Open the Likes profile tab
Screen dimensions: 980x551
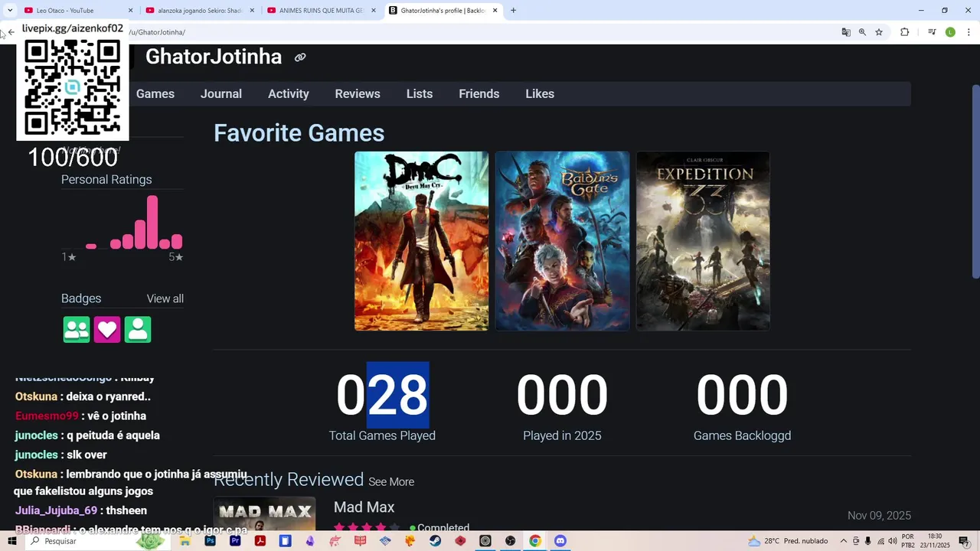click(x=540, y=94)
